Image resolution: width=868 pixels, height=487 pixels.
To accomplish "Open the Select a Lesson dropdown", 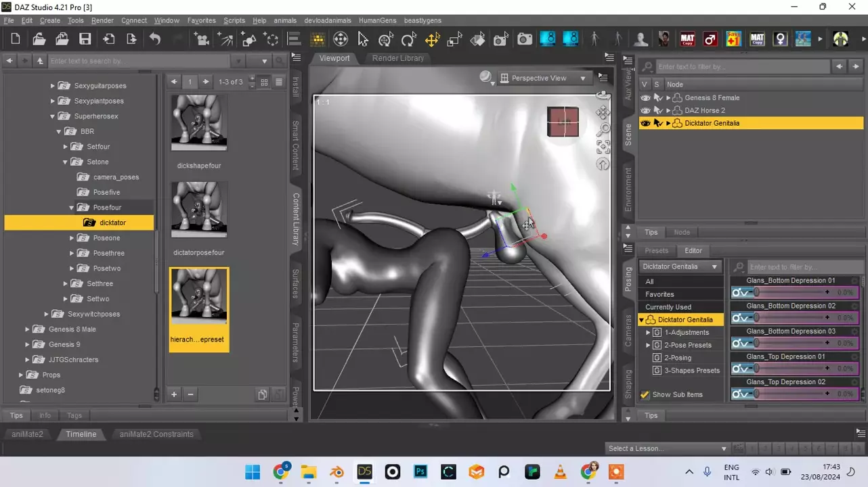I will coord(667,448).
